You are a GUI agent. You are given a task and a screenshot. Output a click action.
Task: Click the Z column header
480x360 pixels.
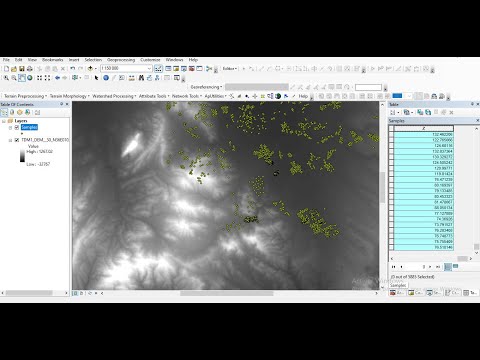(424, 129)
